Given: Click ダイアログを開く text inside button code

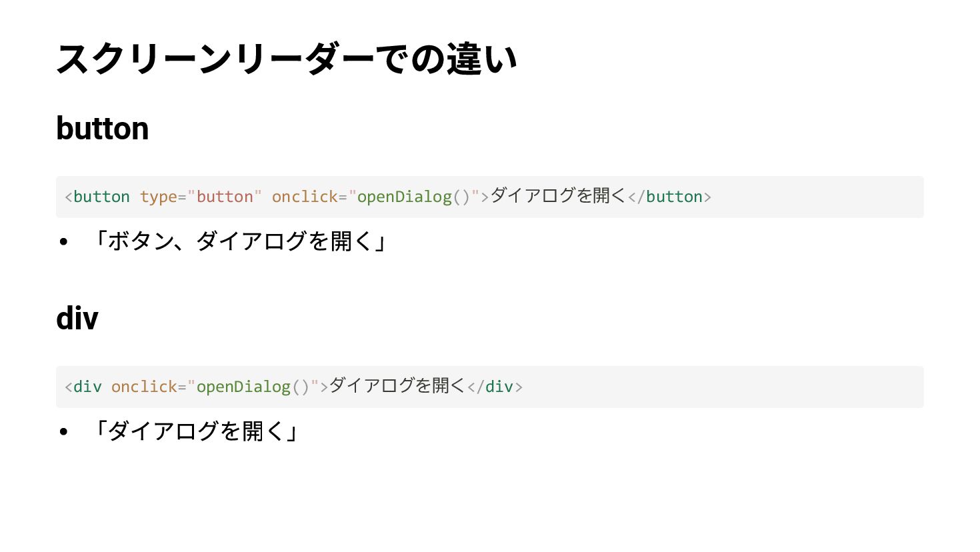Looking at the screenshot, I should (x=558, y=196).
